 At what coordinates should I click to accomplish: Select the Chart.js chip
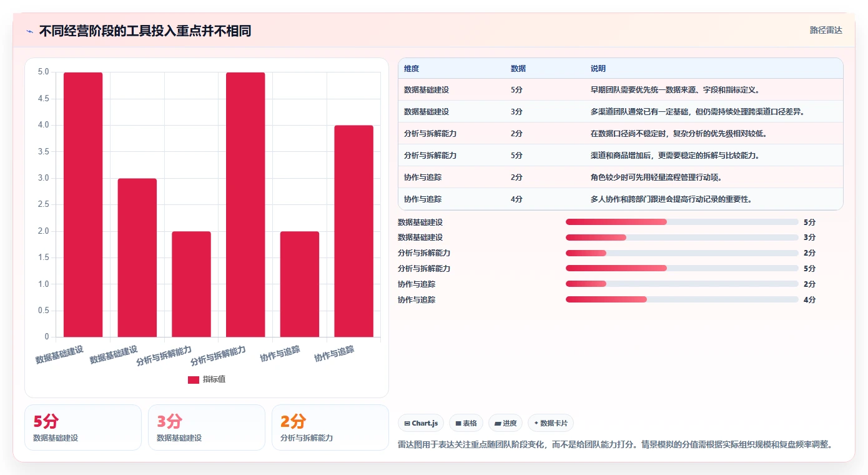pyautogui.click(x=422, y=423)
